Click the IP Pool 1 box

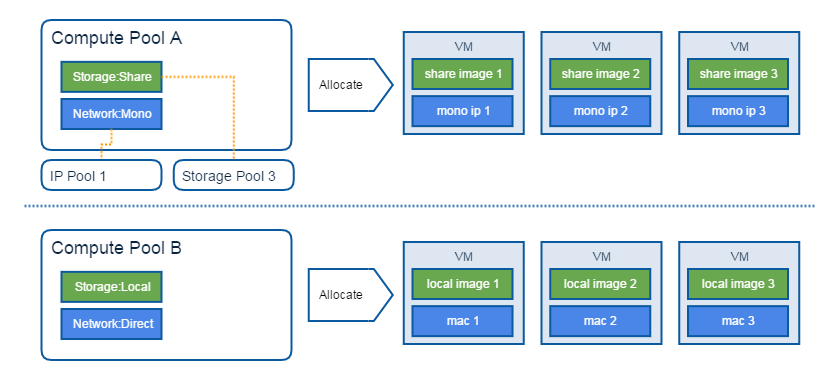(101, 175)
